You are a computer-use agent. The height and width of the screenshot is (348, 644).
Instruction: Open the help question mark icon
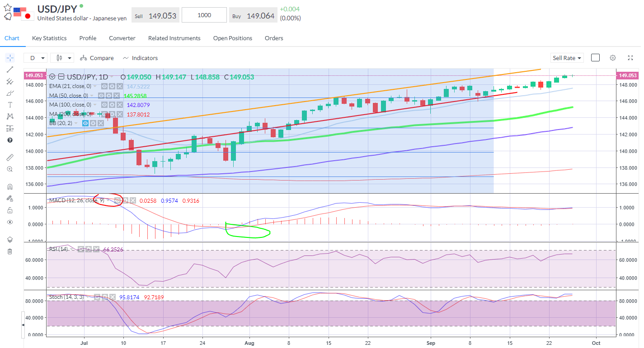click(x=10, y=140)
